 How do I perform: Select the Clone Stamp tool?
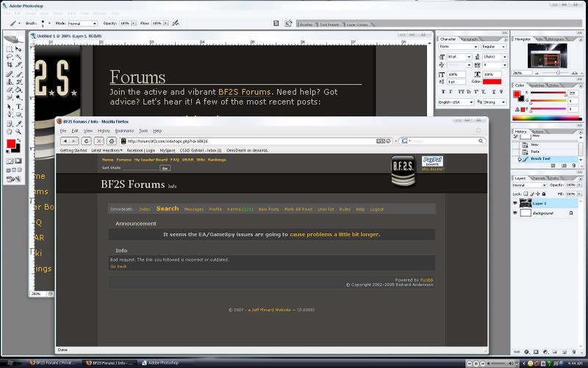[10, 82]
